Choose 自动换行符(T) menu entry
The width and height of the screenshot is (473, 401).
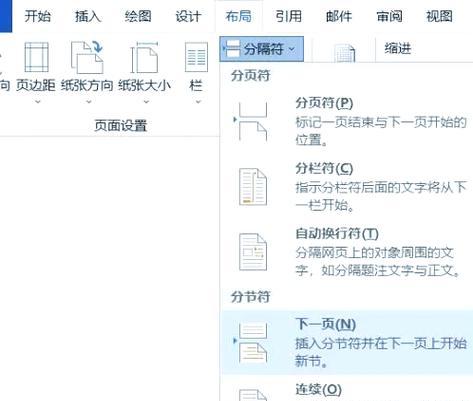click(x=347, y=252)
